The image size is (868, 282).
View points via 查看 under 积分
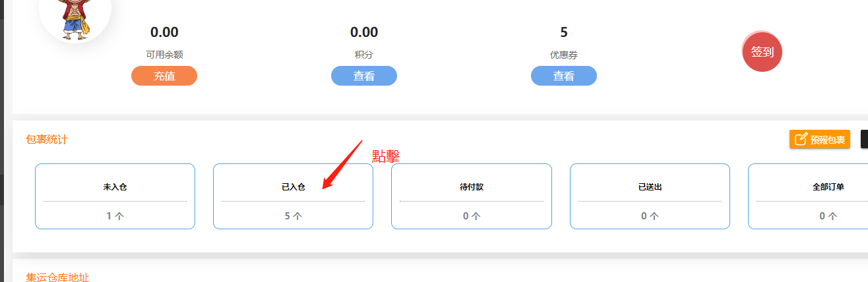364,76
